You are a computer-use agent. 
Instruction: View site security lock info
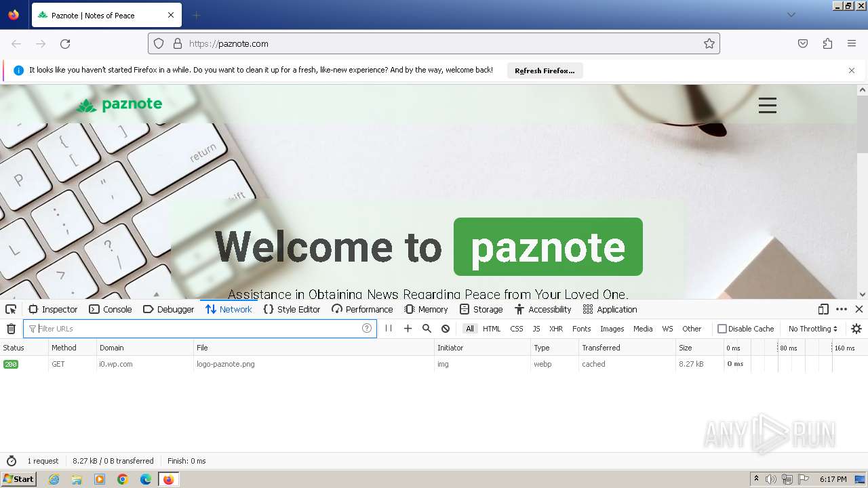click(178, 43)
